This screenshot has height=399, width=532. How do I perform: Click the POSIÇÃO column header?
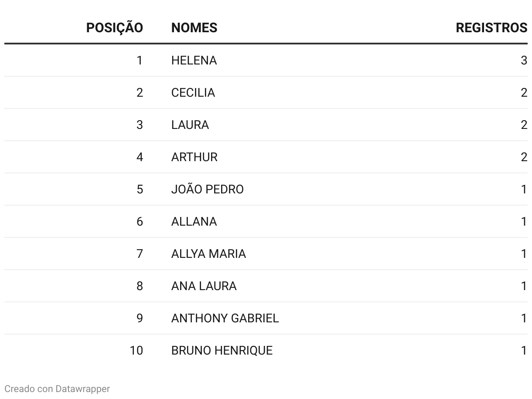pos(114,28)
